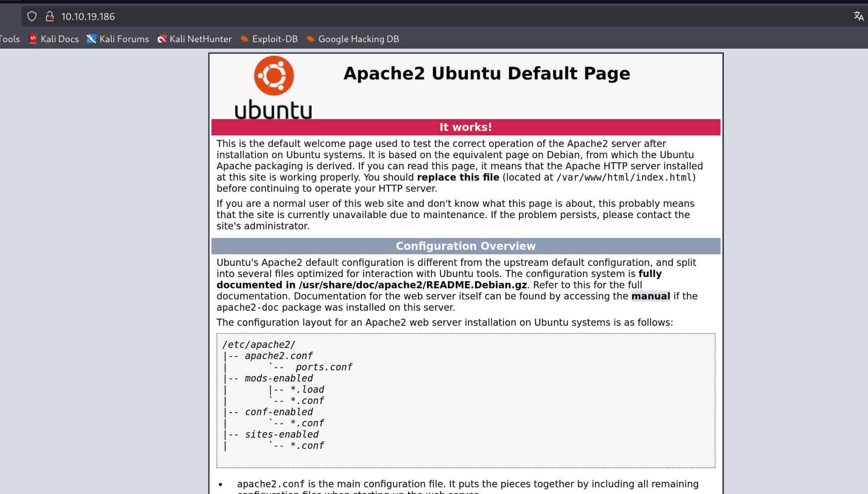Click the Apache2 Ubuntu Default Page heading
This screenshot has width=868, height=494.
(x=487, y=74)
